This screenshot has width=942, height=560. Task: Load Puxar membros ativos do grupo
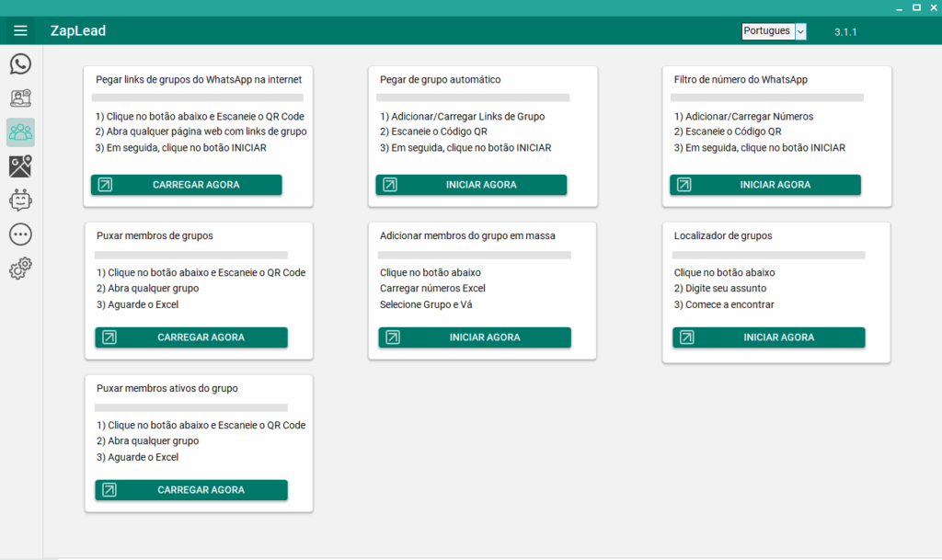[191, 490]
